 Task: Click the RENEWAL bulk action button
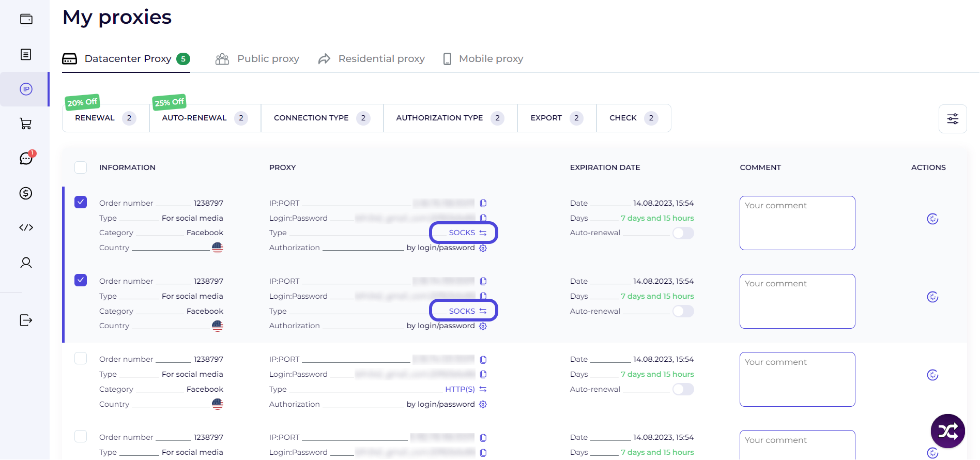(x=105, y=118)
